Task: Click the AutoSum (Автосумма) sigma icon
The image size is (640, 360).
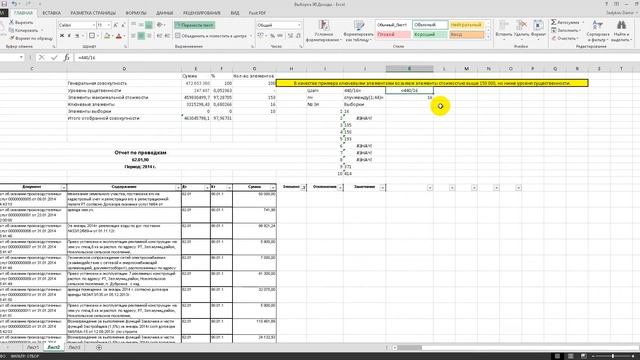Action: click(x=553, y=22)
